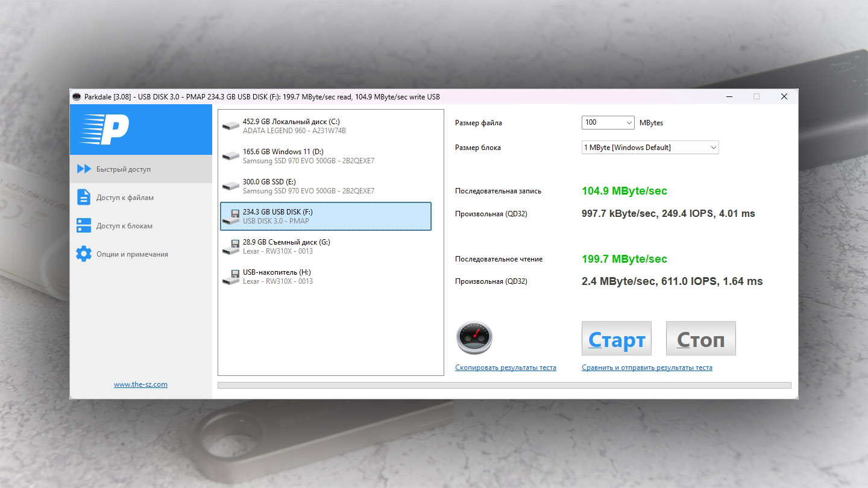
Task: Click the drive icon for Локальный диск (C:)
Action: click(x=230, y=126)
